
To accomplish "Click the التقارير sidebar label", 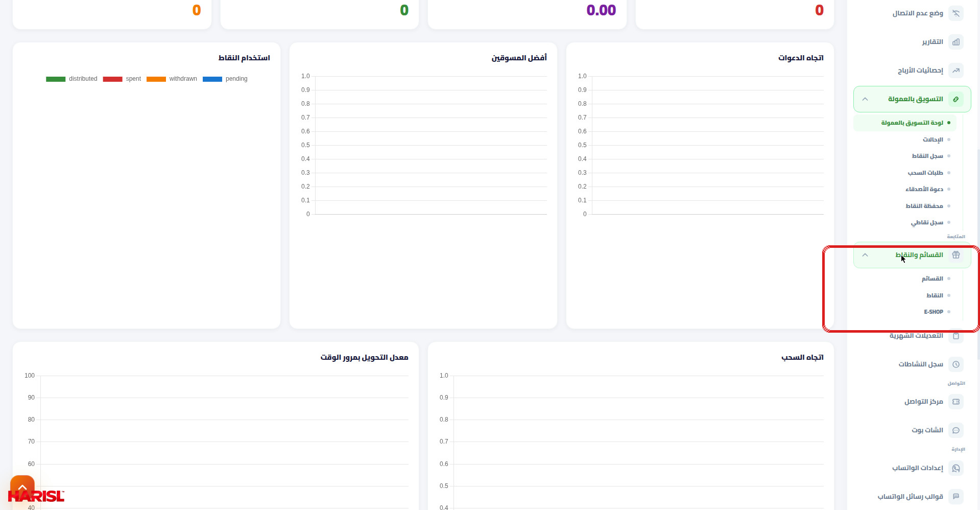I will coord(933,42).
